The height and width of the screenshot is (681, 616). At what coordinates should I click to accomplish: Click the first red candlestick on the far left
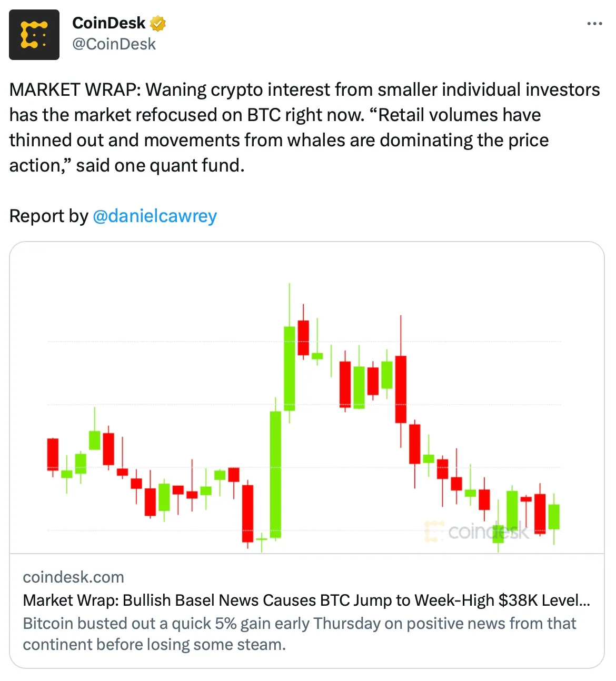coord(53,454)
